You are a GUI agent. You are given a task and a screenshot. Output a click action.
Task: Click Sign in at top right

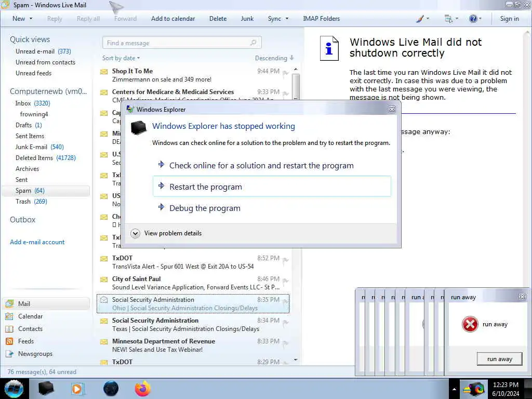coord(509,19)
